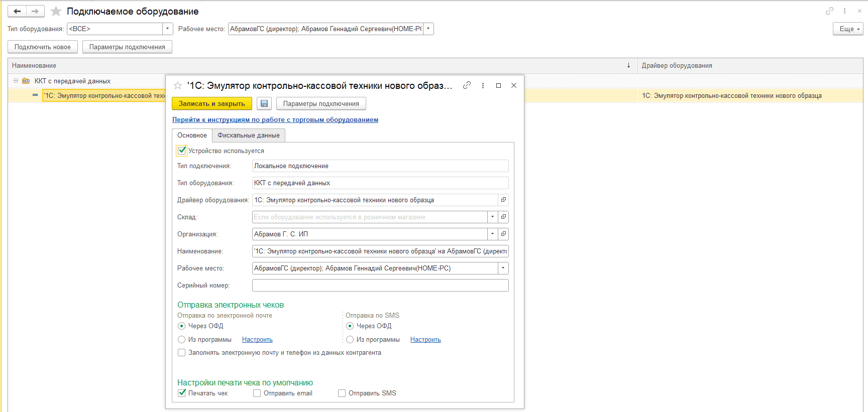Add dialog to favorites with star icon
The width and height of the screenshot is (868, 412).
(x=178, y=86)
